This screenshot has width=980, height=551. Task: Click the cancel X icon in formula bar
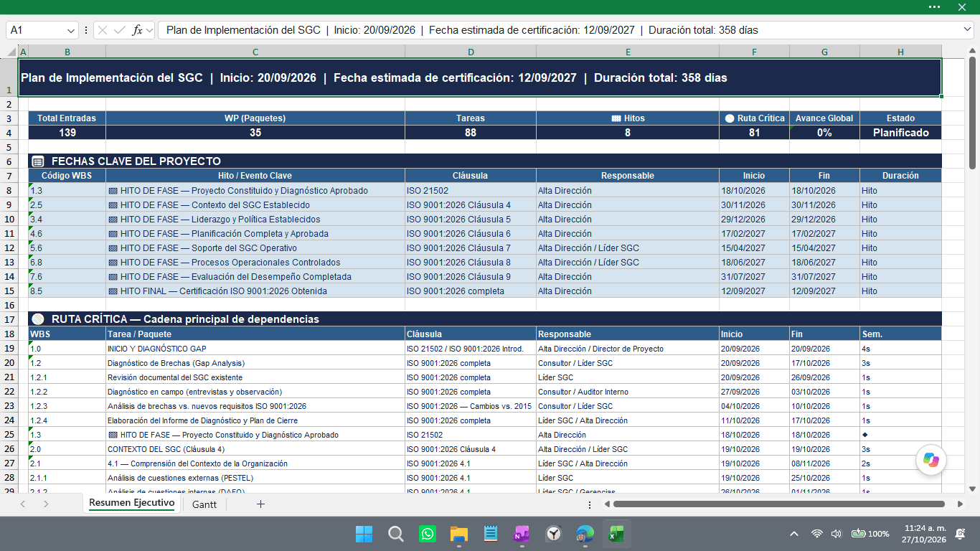tap(103, 30)
